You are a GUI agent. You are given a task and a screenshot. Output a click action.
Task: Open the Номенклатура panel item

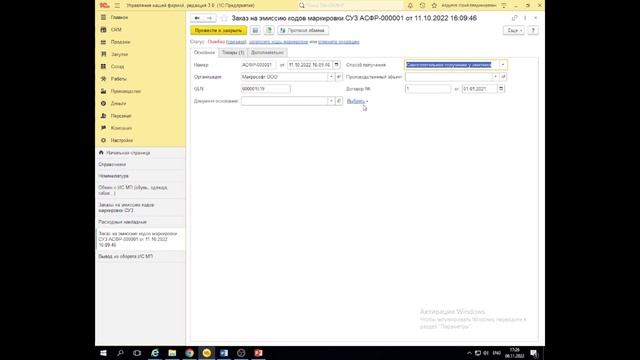point(140,176)
